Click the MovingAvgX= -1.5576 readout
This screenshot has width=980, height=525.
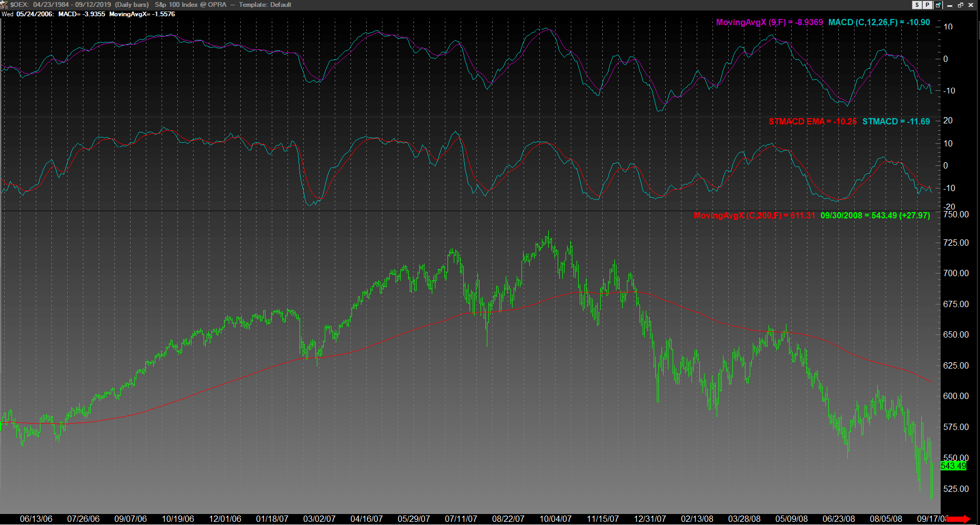point(142,14)
